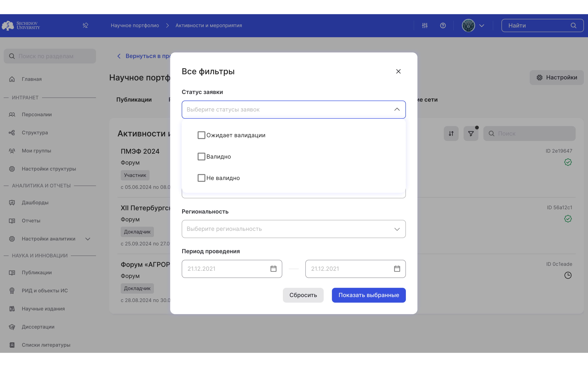Toggle the Ожидает валидации checkbox
Viewport: 588px width, 367px height.
(201, 135)
